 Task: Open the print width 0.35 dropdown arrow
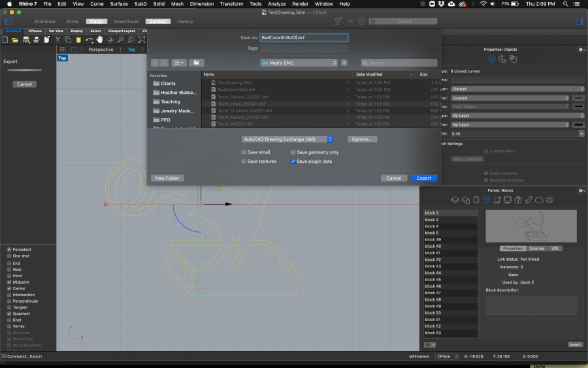click(581, 133)
